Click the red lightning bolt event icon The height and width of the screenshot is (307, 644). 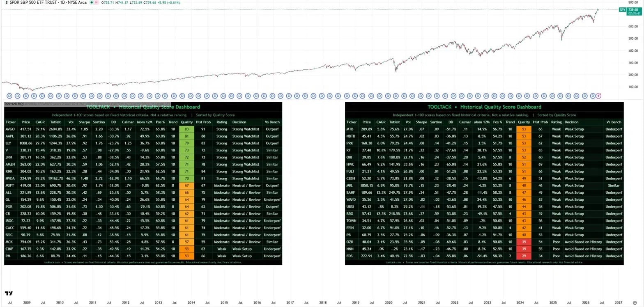[x=598, y=96]
